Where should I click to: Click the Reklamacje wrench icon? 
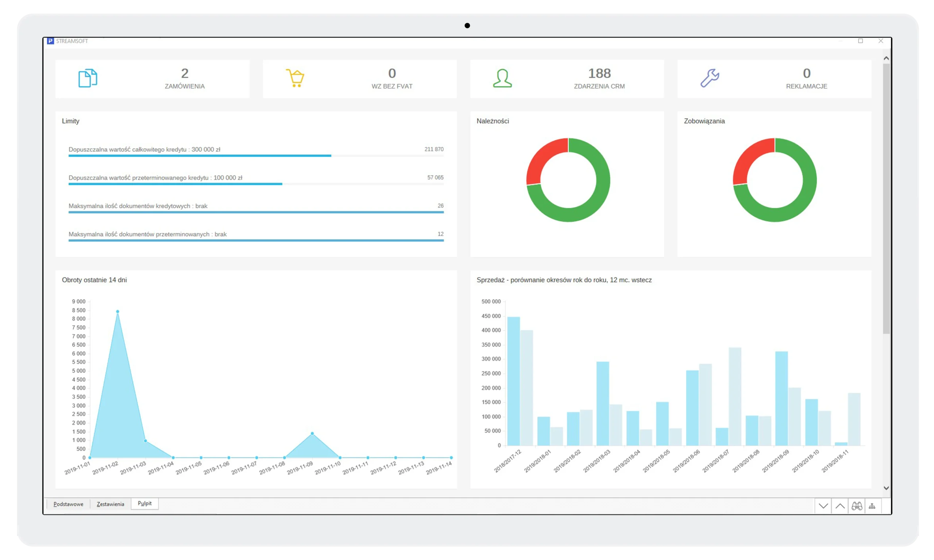710,78
